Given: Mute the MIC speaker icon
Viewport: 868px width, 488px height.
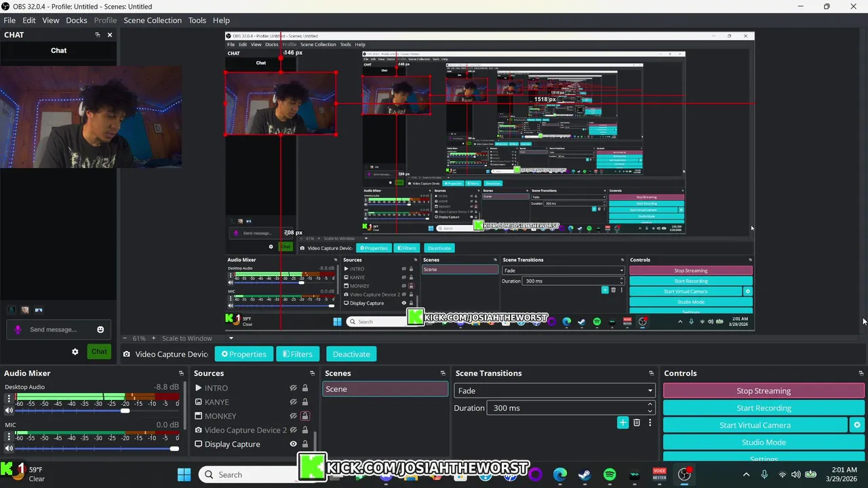Looking at the screenshot, I should (9, 449).
